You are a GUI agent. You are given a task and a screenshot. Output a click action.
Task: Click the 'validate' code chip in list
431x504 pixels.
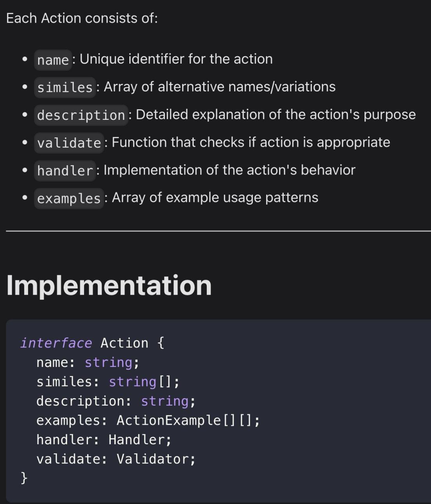(x=69, y=143)
